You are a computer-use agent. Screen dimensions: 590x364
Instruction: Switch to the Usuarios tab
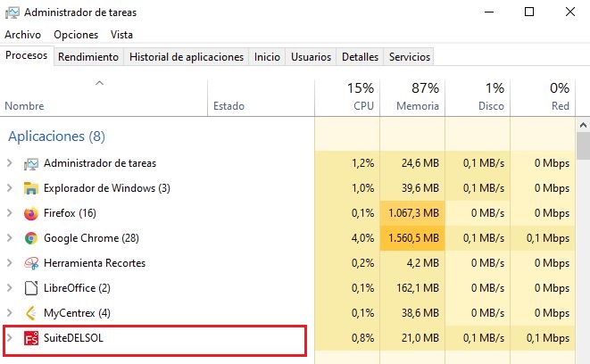(311, 57)
